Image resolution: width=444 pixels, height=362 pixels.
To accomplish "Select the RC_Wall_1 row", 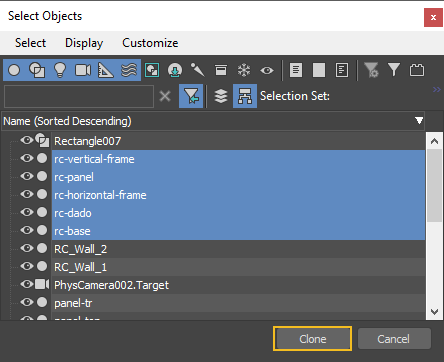I will tap(238, 267).
